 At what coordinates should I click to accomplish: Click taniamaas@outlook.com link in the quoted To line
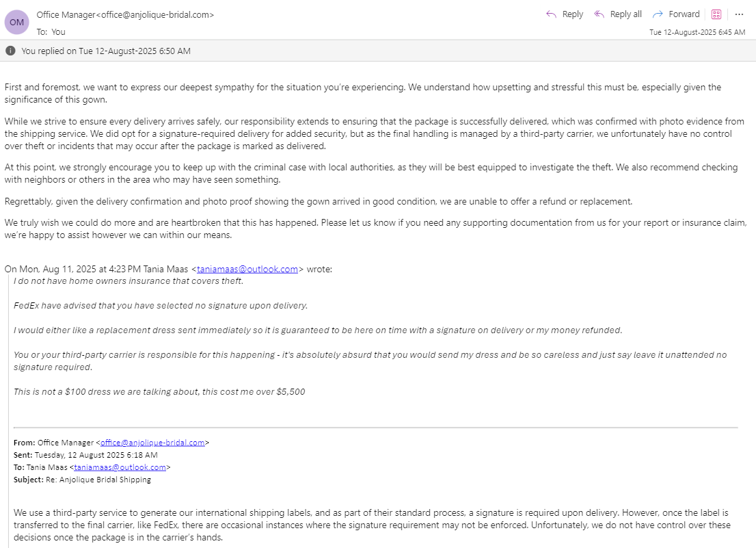[120, 467]
